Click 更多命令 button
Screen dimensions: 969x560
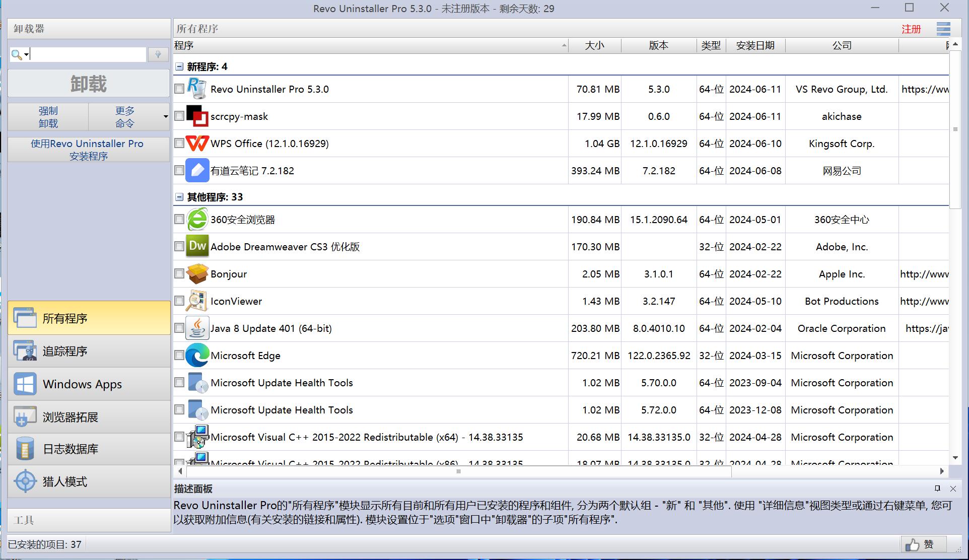[x=125, y=117]
